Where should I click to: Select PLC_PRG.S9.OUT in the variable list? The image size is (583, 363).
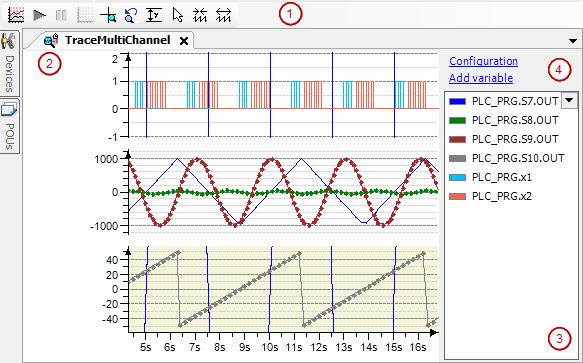pos(515,139)
